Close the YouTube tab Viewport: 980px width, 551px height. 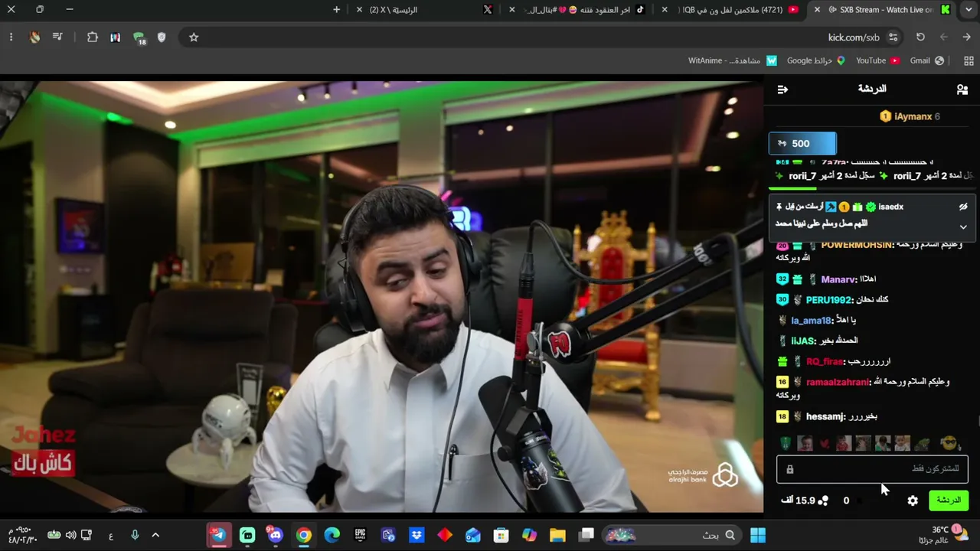665,10
